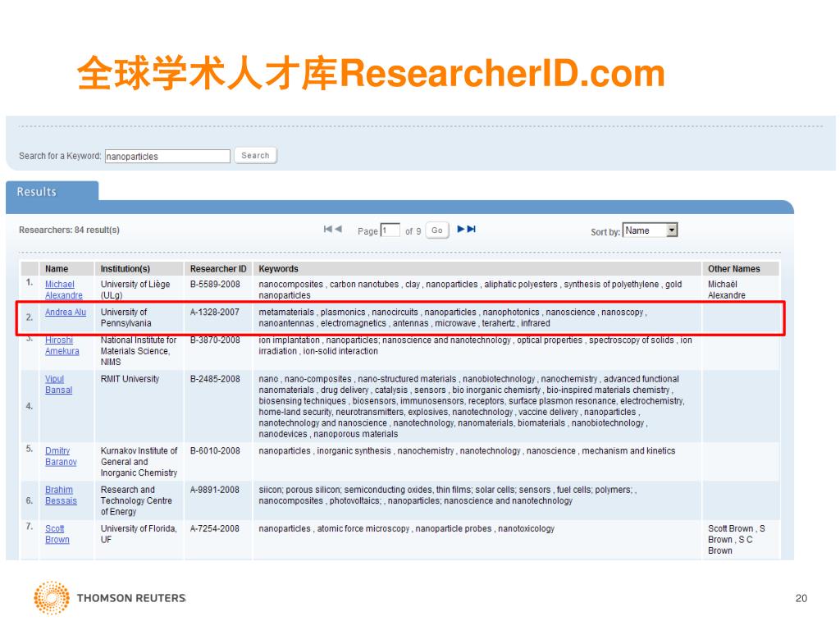
Task: Select researcher ID B-3870-2008
Action: coord(215,340)
